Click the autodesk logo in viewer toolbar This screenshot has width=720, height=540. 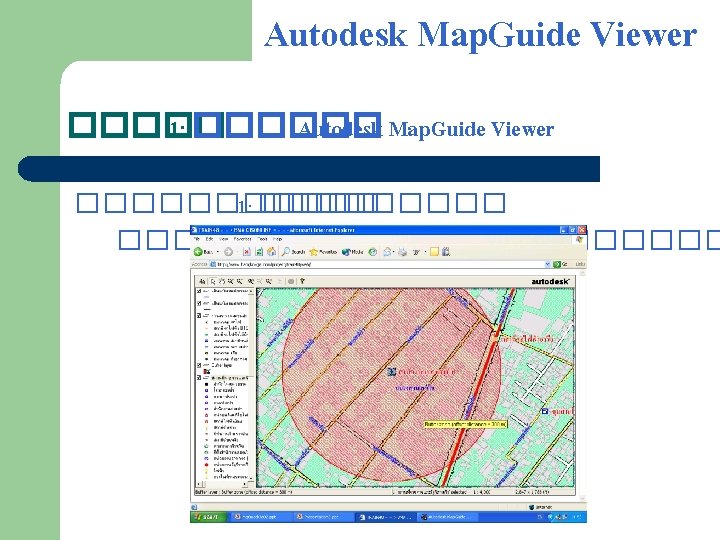point(550,281)
